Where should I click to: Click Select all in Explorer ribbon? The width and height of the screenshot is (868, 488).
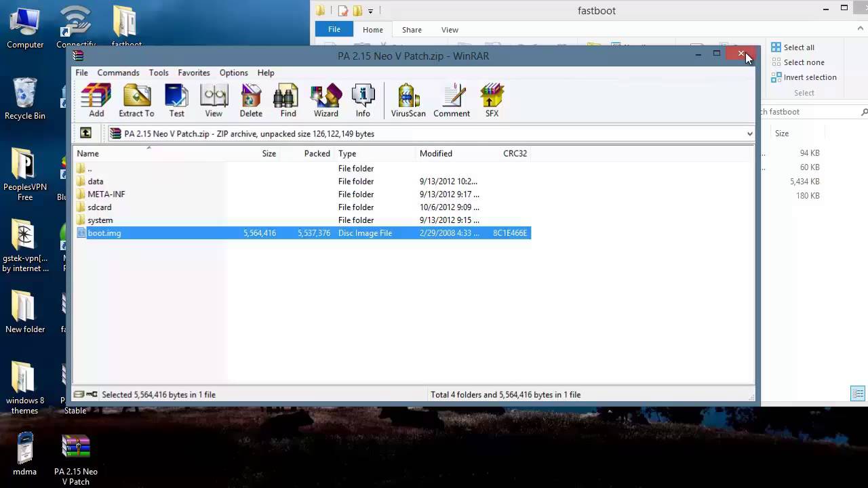click(x=793, y=47)
